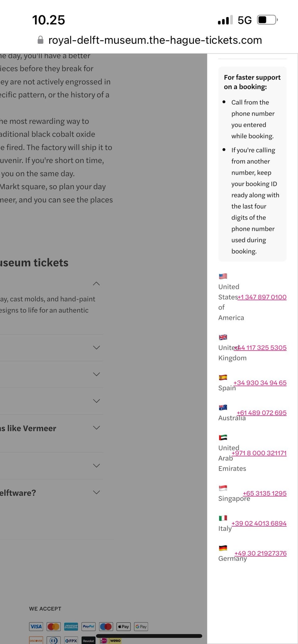Call the US number +1 347 897 0100

pyautogui.click(x=262, y=297)
